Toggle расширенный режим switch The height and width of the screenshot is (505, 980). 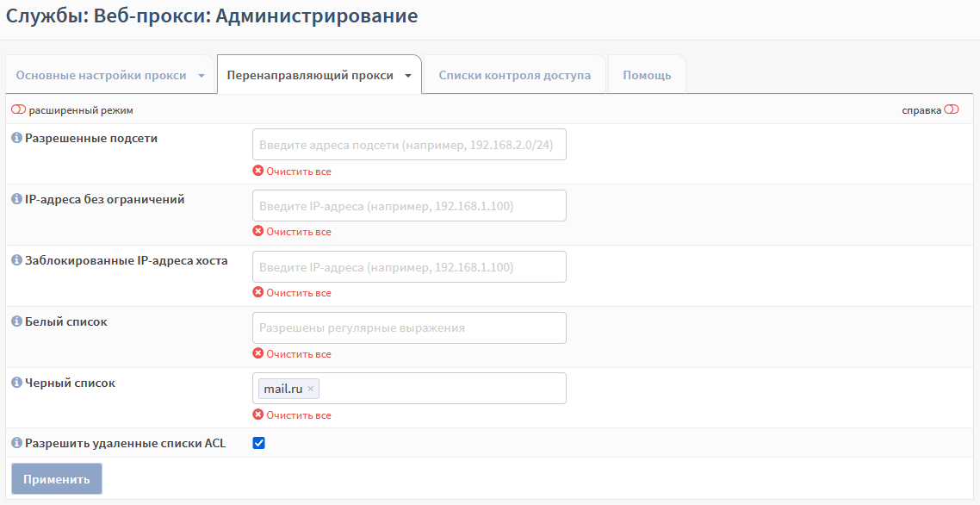coord(19,110)
